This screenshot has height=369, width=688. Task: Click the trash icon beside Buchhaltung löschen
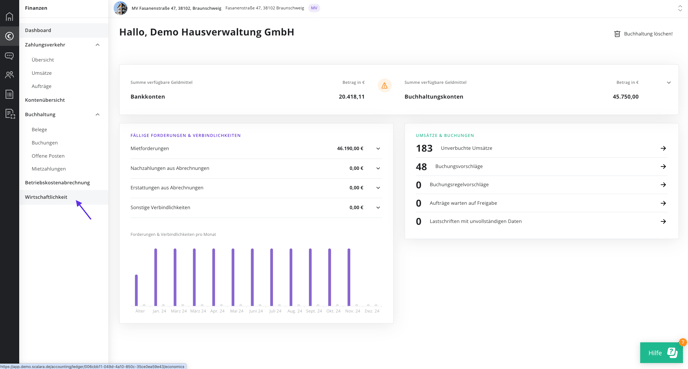point(617,34)
